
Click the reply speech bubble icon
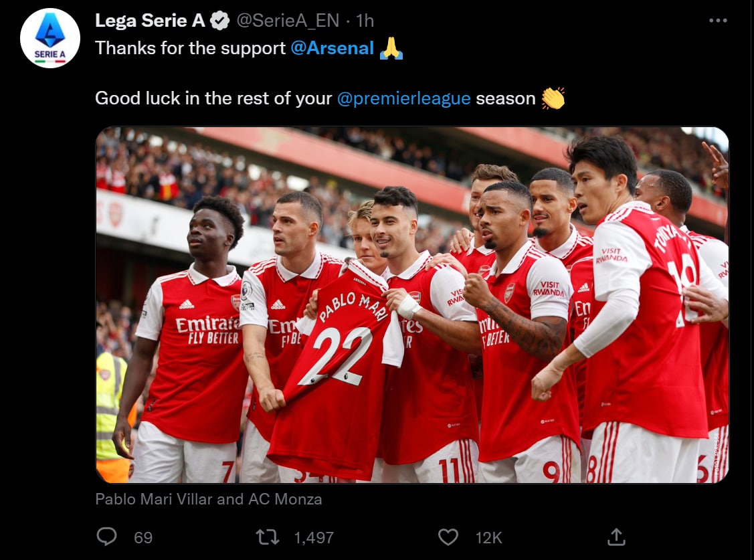[106, 537]
